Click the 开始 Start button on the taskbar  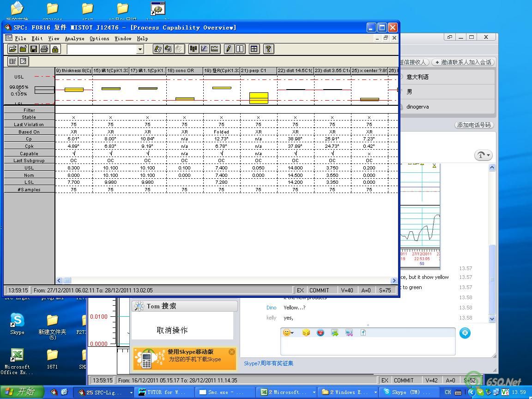pos(22,392)
